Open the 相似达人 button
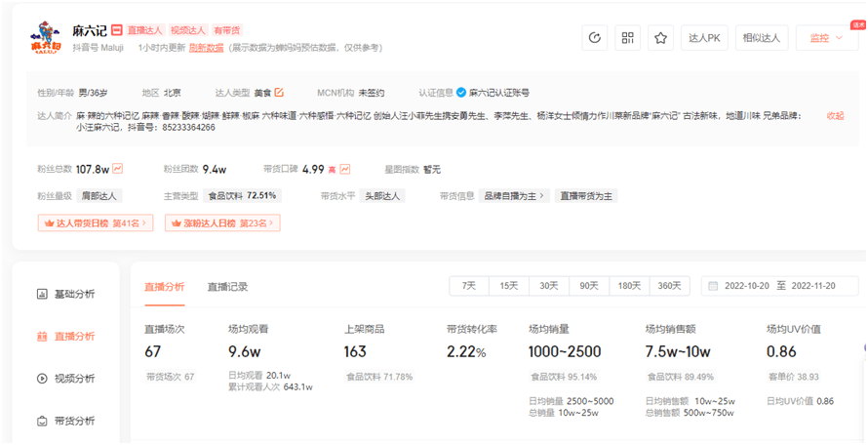This screenshot has height=445, width=868. [x=761, y=38]
